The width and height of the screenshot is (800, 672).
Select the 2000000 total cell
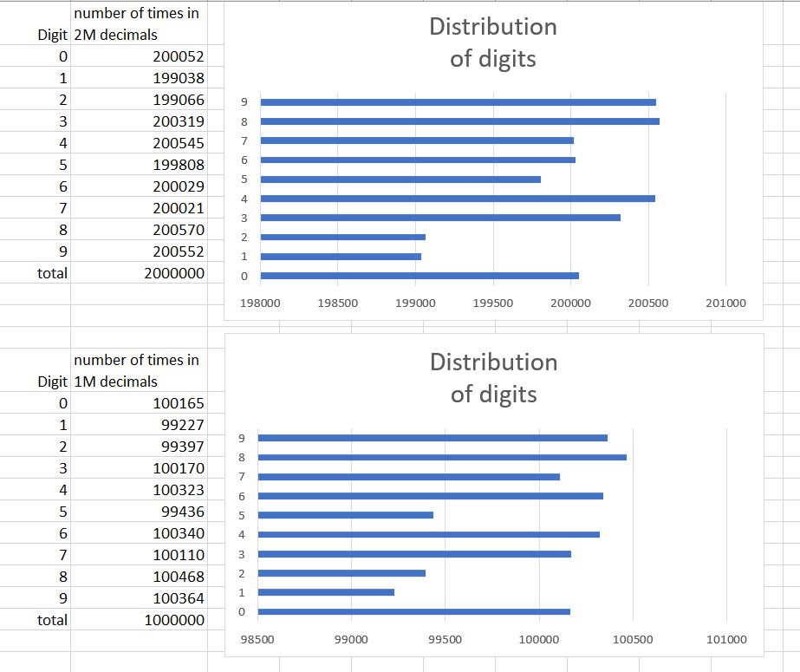(139, 273)
